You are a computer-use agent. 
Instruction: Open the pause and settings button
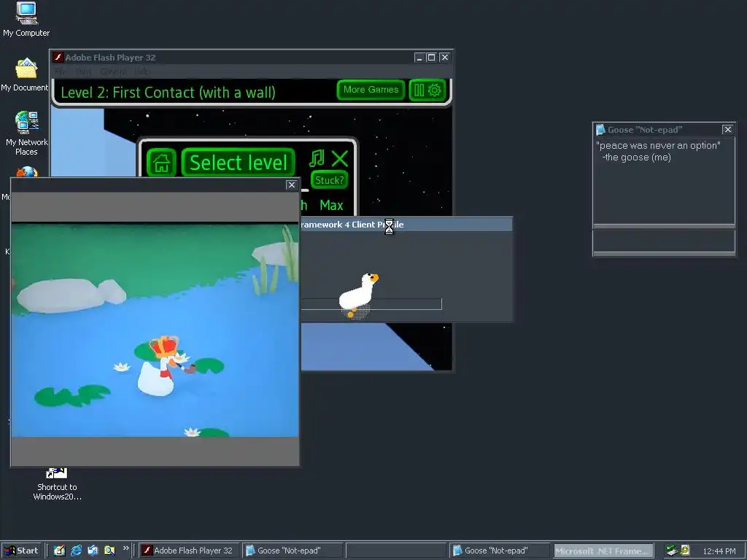click(x=427, y=90)
